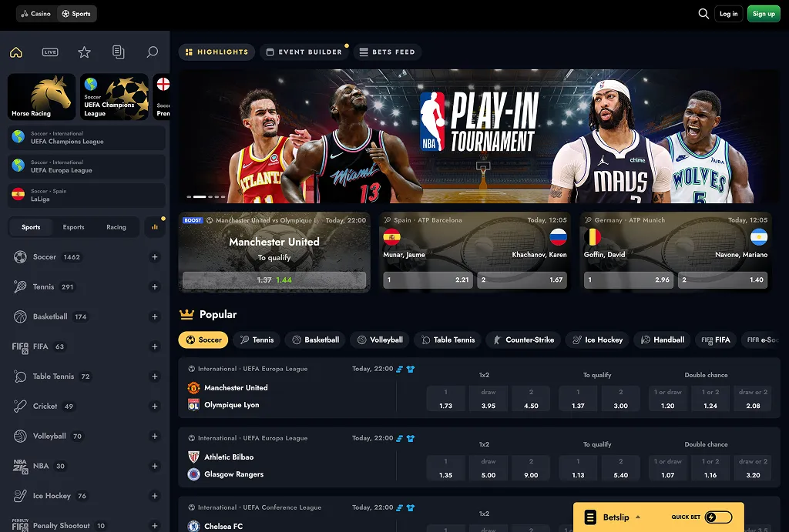Click stream icon for Manchester United match
Screen dimensions: 789x532
click(x=400, y=369)
